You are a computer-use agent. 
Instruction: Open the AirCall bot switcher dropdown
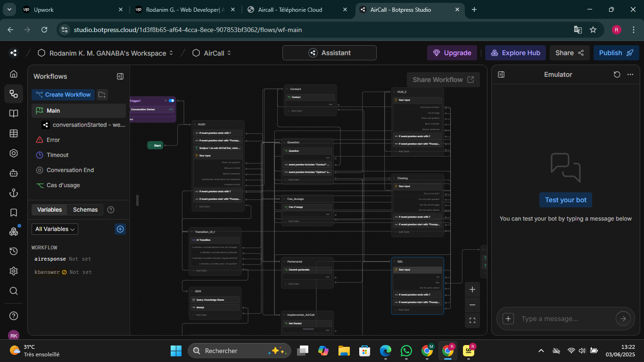[x=229, y=53]
